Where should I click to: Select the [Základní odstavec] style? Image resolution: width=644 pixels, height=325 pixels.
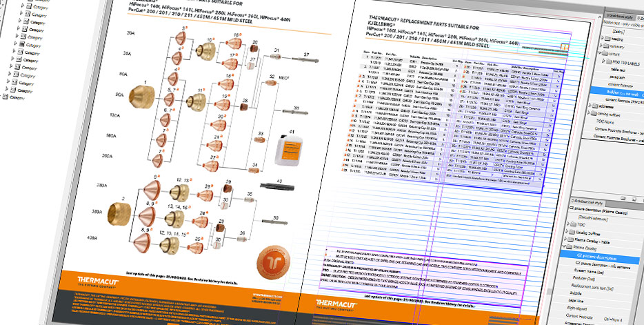click(x=592, y=219)
